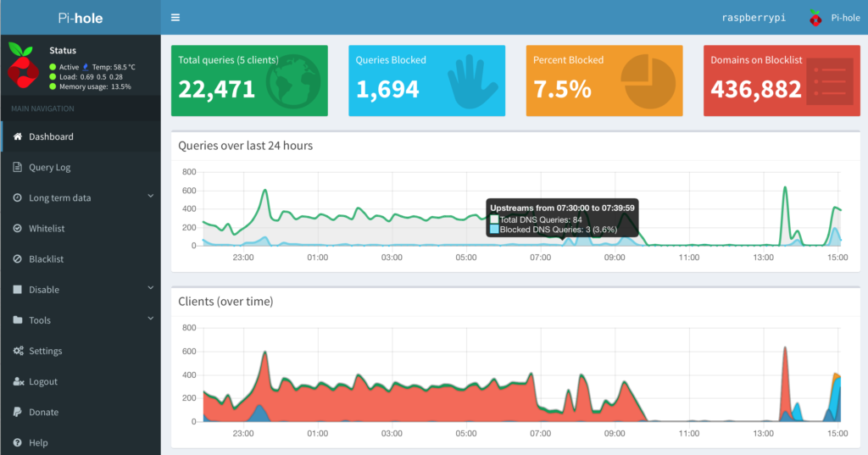Click the Pi-hole brand title link
868x455 pixels.
click(81, 18)
